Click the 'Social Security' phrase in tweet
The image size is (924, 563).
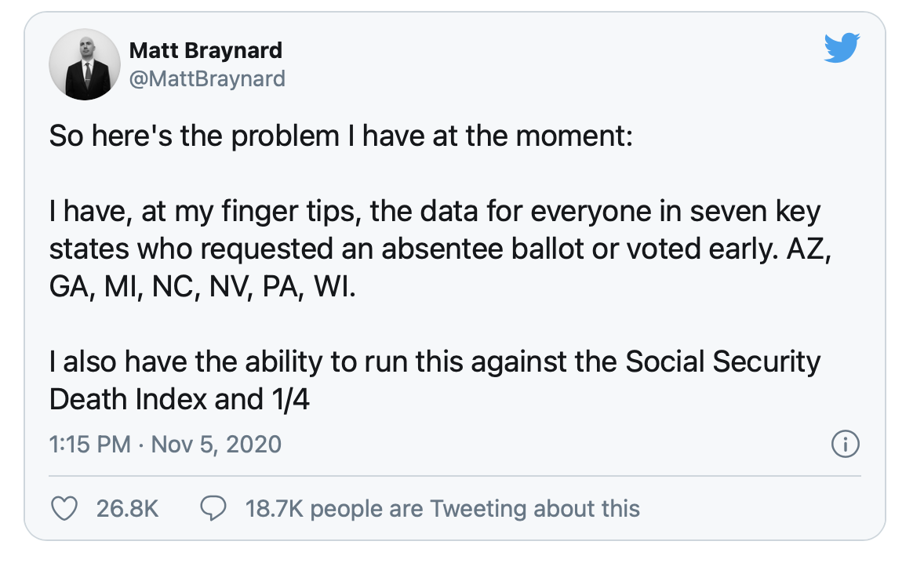click(x=722, y=361)
